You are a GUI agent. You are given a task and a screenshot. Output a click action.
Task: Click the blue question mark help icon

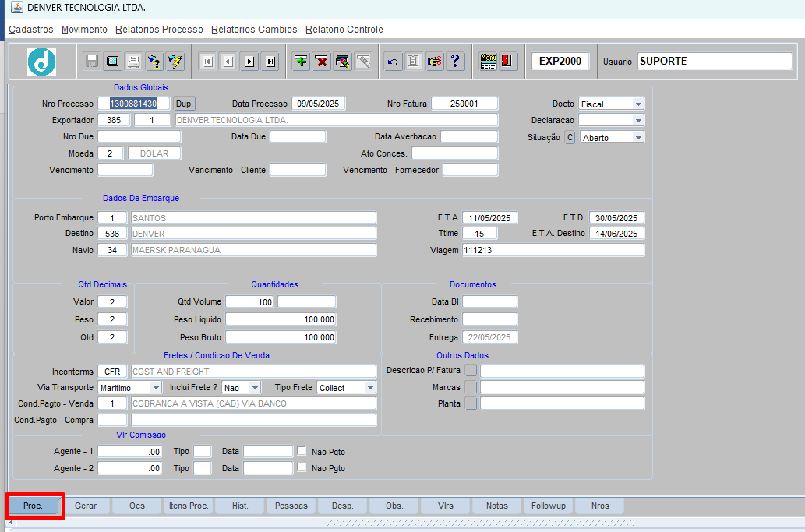(455, 62)
